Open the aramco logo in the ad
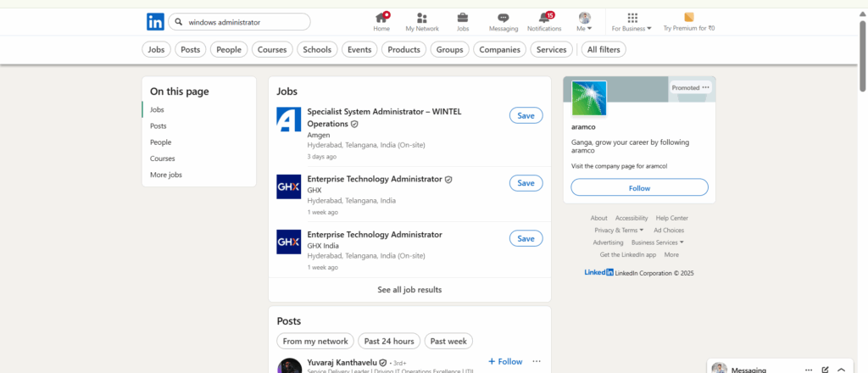Image resolution: width=868 pixels, height=373 pixels. (589, 98)
